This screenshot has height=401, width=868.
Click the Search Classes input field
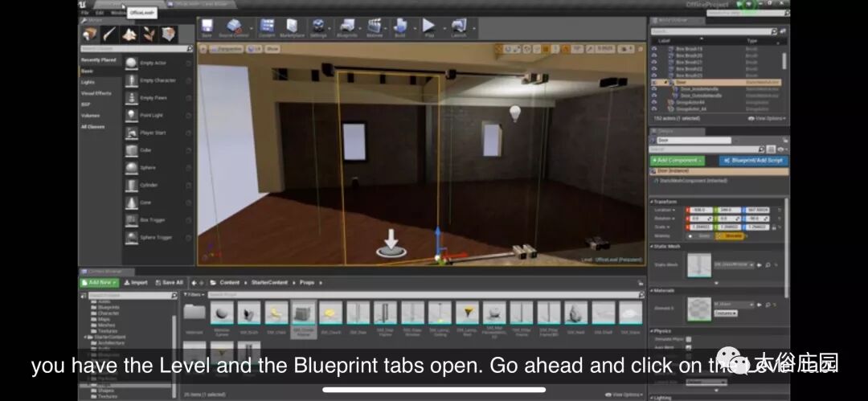[x=136, y=49]
